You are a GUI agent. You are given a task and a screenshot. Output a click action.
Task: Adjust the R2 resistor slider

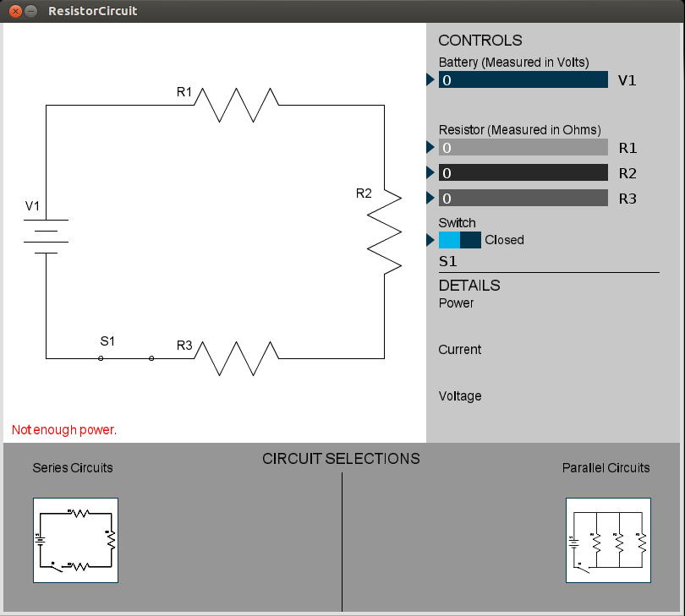(523, 172)
